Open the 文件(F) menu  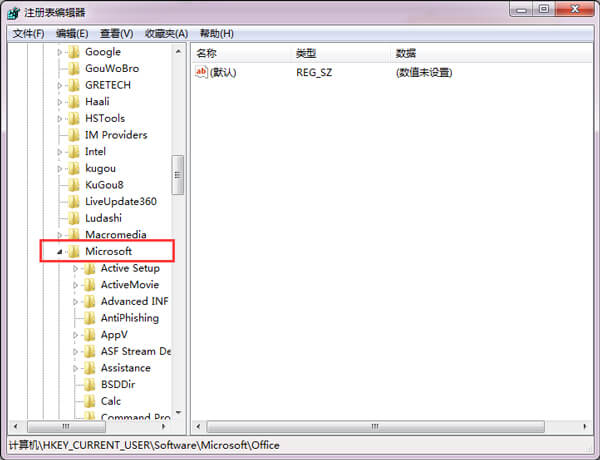(x=28, y=33)
